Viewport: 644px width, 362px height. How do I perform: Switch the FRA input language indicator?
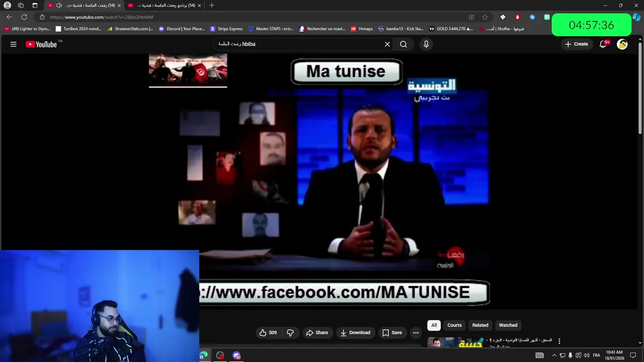[597, 355]
